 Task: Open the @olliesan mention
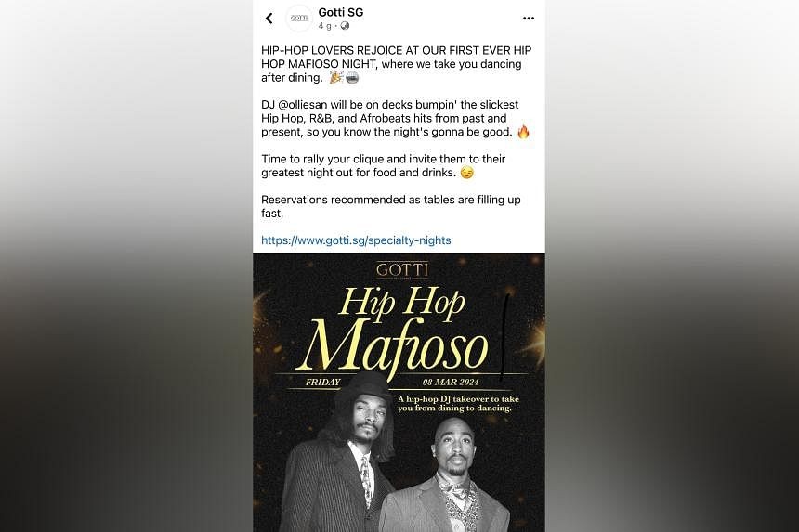point(303,105)
